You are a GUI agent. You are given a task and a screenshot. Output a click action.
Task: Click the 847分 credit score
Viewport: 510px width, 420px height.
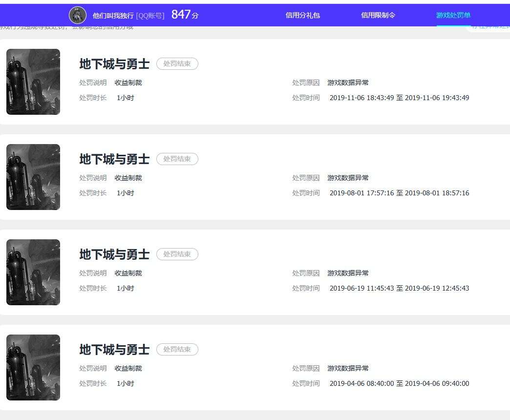[x=185, y=15]
